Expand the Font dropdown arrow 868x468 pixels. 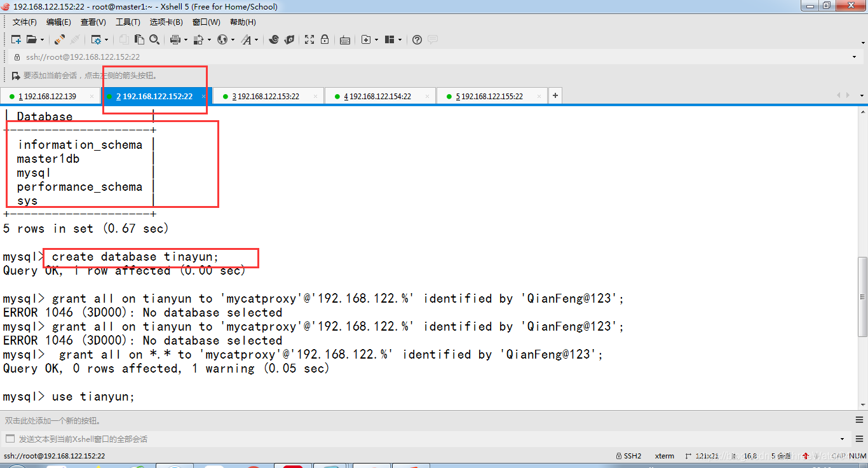pyautogui.click(x=257, y=39)
